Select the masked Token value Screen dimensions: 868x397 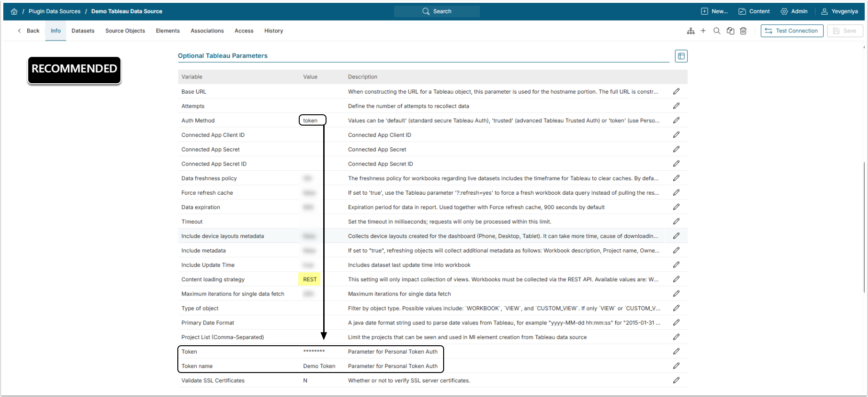(x=314, y=351)
